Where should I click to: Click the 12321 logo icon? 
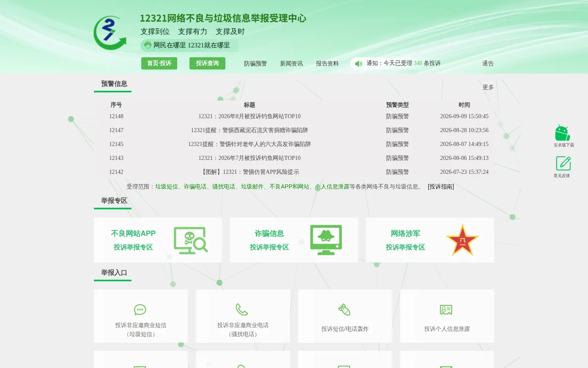110,33
